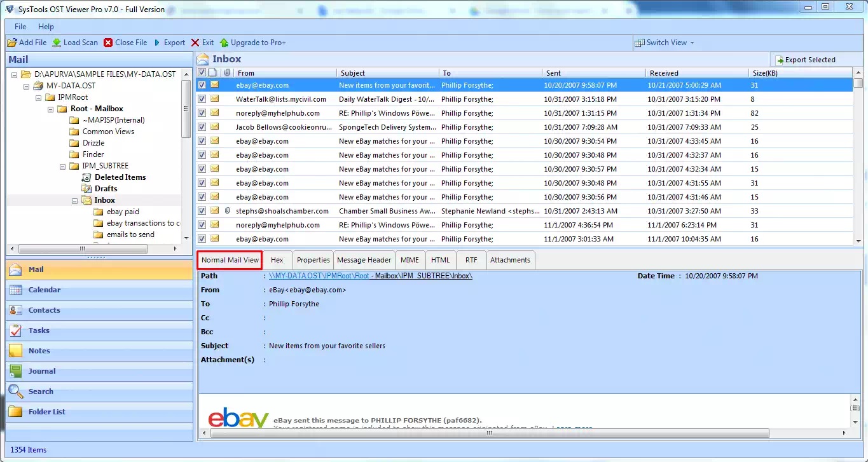This screenshot has height=462, width=868.
Task: Switch to the HTML tab
Action: point(440,260)
